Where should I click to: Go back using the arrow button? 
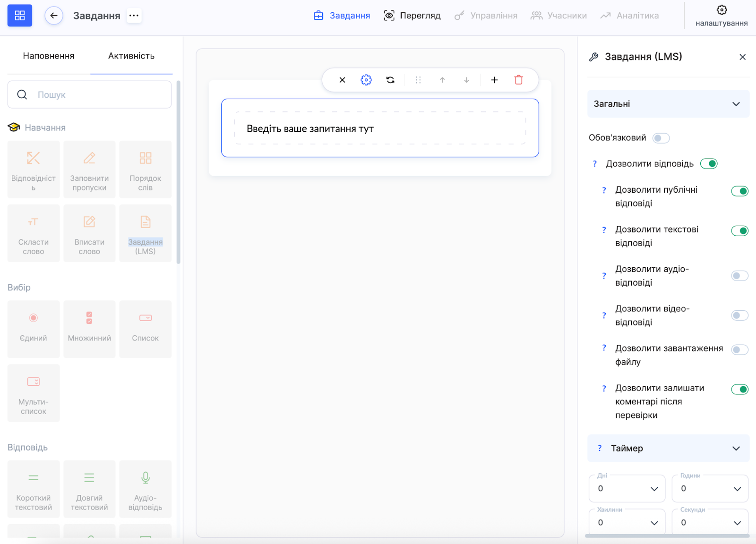pos(54,16)
